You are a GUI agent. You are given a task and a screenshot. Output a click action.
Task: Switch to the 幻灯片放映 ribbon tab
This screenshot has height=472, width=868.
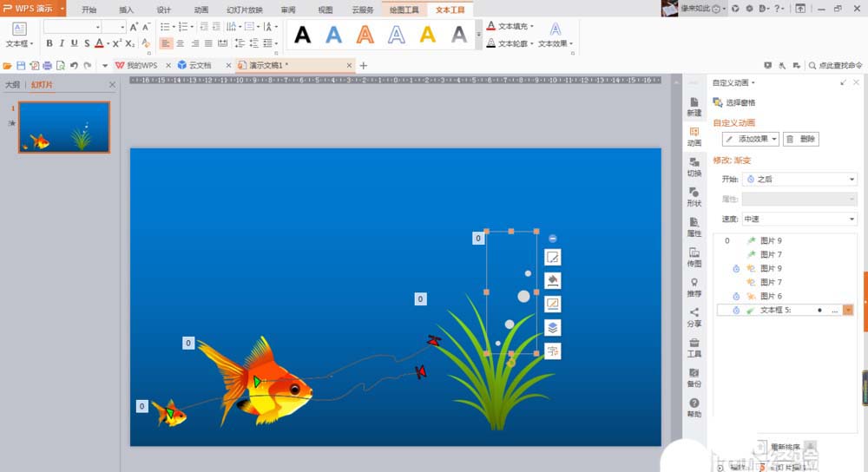[244, 10]
